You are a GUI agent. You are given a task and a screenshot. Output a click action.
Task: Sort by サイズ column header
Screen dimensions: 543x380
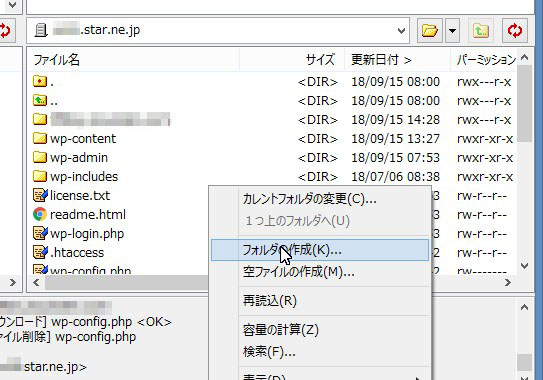292,60
